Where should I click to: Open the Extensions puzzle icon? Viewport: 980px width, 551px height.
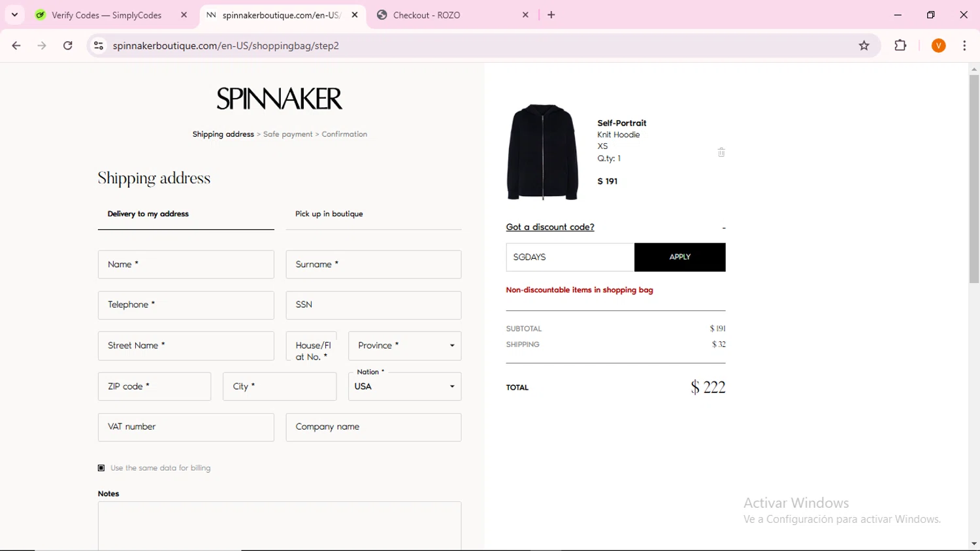point(900,46)
